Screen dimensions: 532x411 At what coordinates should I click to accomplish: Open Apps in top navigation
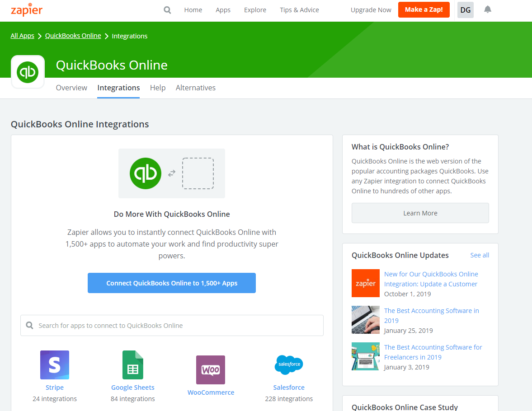tap(223, 10)
